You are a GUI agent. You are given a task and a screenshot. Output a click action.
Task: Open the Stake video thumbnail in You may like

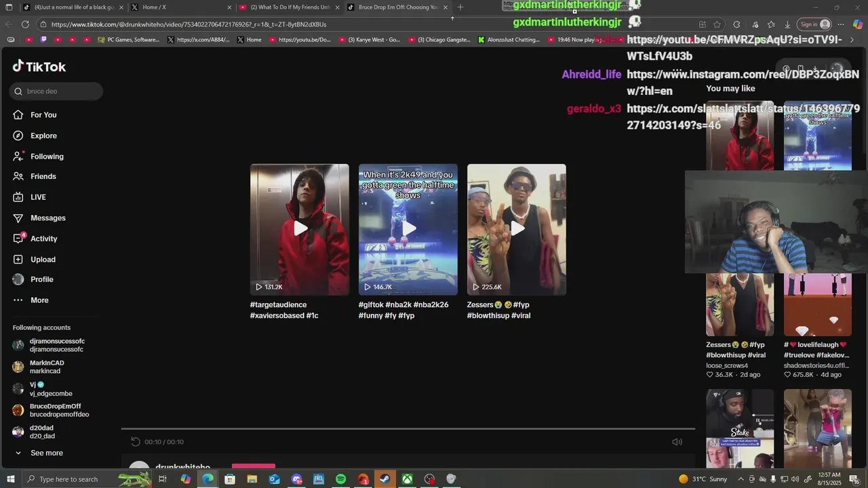click(740, 428)
